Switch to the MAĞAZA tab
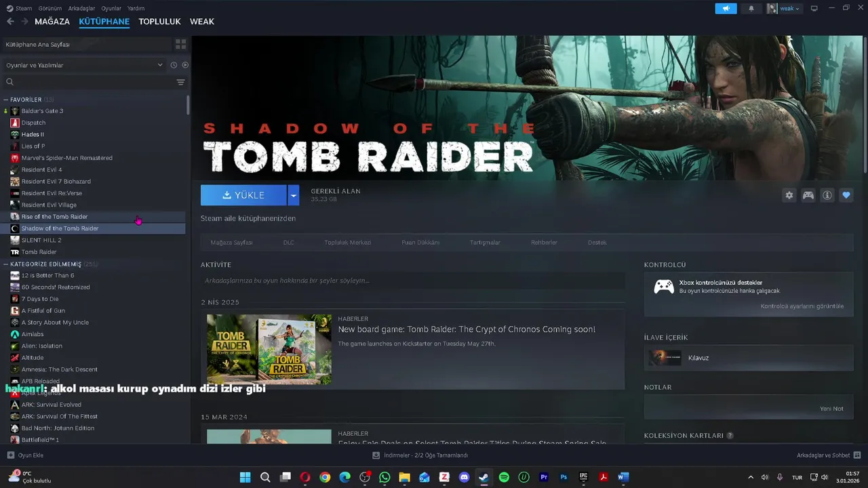The image size is (868, 488). pos(52,22)
